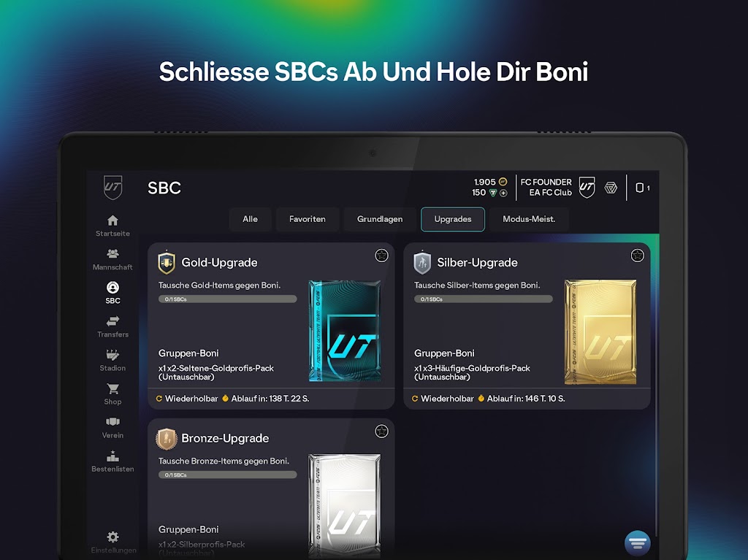Open the Silber-Upgrade challenge title
The height and width of the screenshot is (560, 748).
click(478, 262)
